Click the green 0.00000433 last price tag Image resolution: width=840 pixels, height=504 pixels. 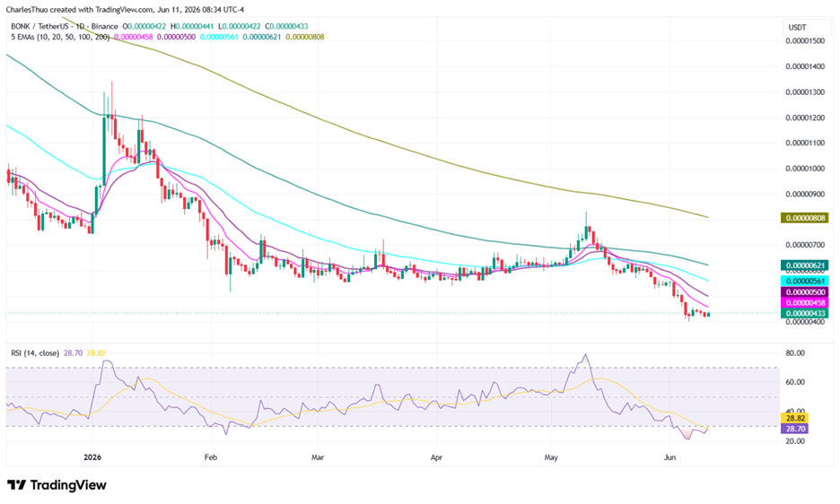coord(805,313)
